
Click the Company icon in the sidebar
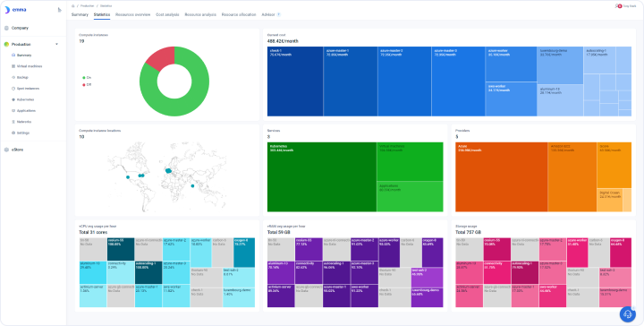(6, 28)
